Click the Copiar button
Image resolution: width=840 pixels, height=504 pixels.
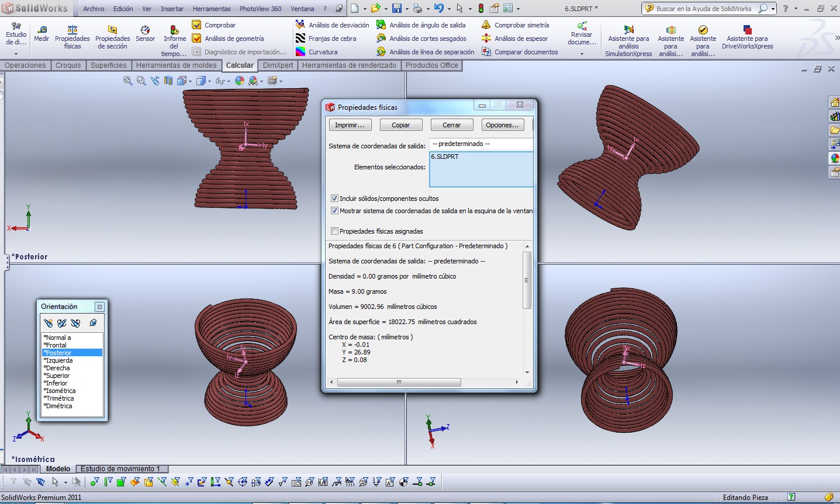[x=400, y=125]
